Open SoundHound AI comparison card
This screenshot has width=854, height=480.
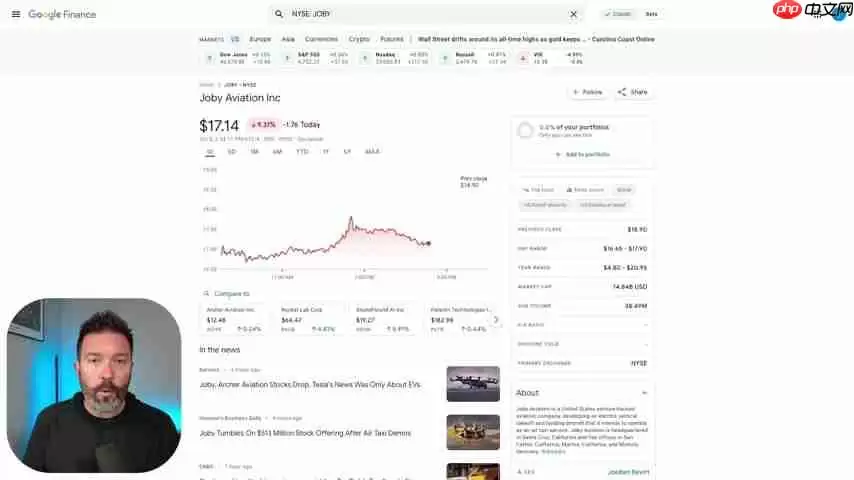pos(384,319)
